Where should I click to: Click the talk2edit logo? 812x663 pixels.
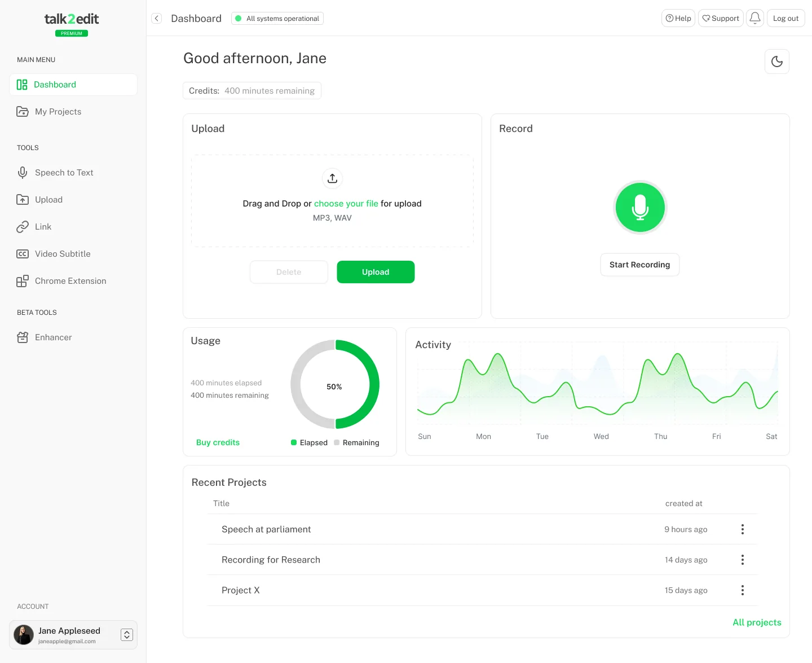coord(72,19)
